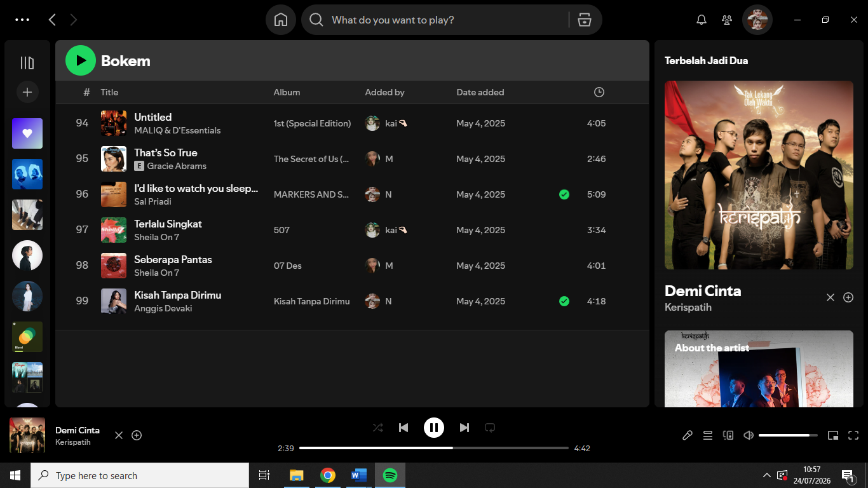Open the notifications bell
The image size is (868, 488).
(x=702, y=20)
